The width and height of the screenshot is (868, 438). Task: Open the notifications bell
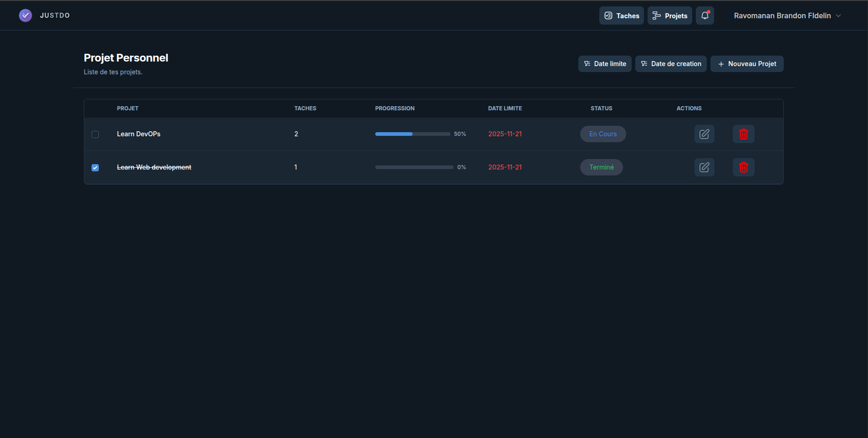click(705, 15)
